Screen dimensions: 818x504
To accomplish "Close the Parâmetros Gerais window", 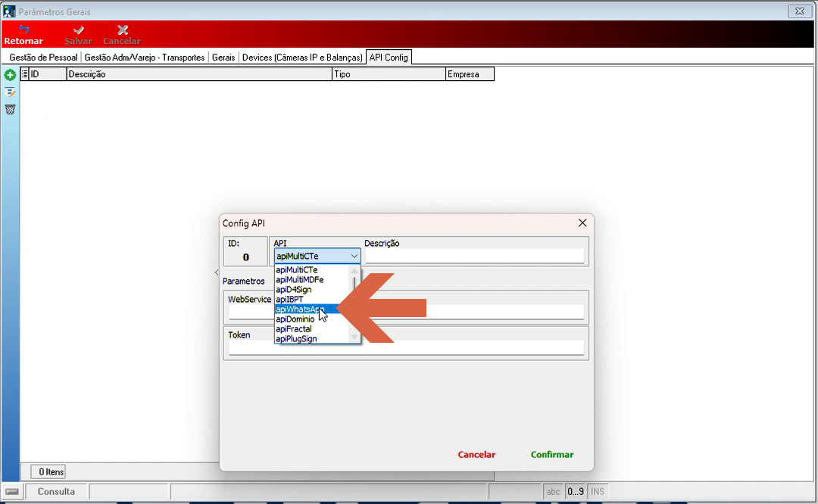I will coord(800,11).
